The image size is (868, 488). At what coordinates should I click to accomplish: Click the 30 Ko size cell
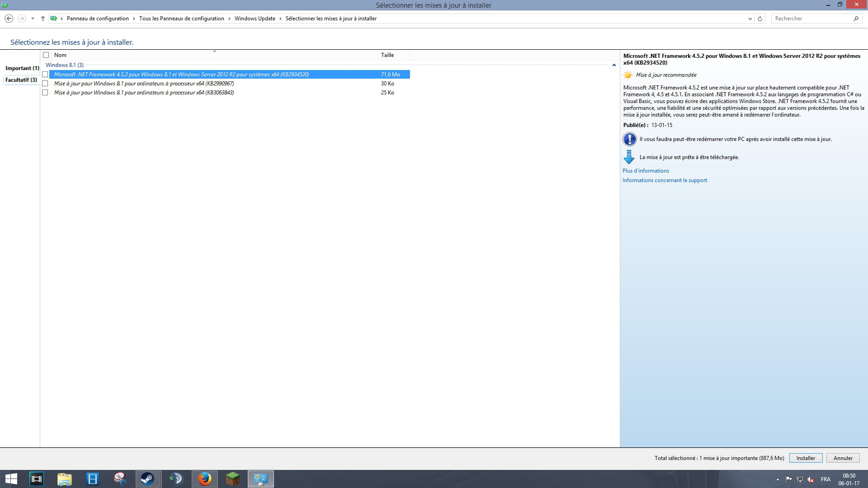click(387, 84)
